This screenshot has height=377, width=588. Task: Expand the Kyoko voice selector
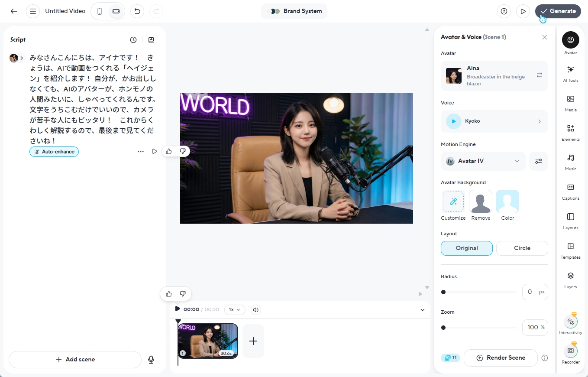[494, 121]
